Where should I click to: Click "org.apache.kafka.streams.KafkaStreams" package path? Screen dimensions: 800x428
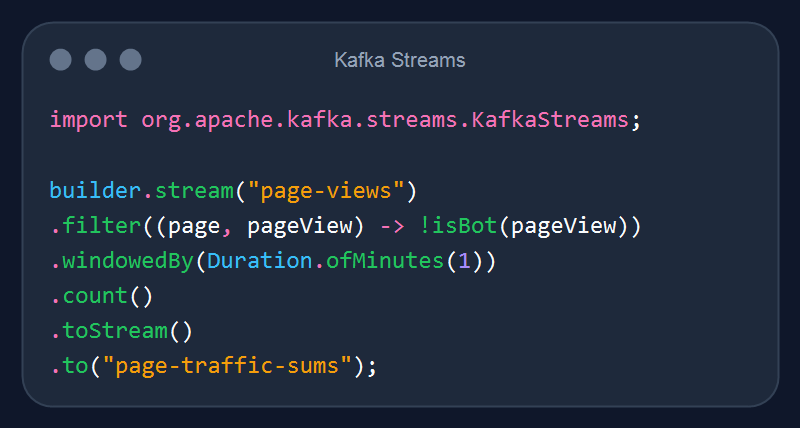pyautogui.click(x=385, y=120)
